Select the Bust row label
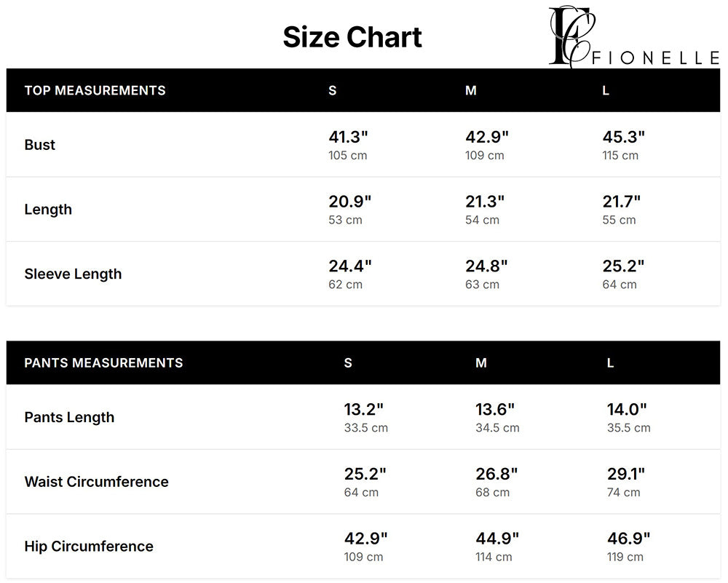728x583 pixels. coord(40,145)
